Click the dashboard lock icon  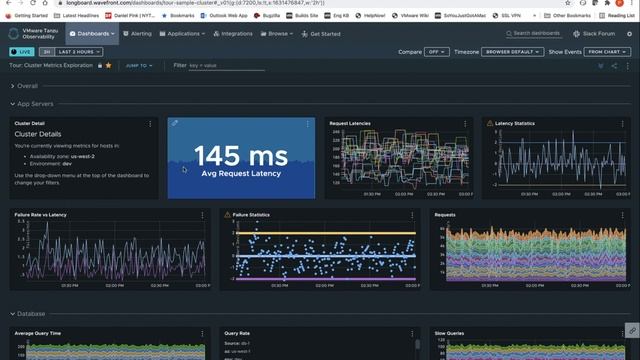pos(100,65)
